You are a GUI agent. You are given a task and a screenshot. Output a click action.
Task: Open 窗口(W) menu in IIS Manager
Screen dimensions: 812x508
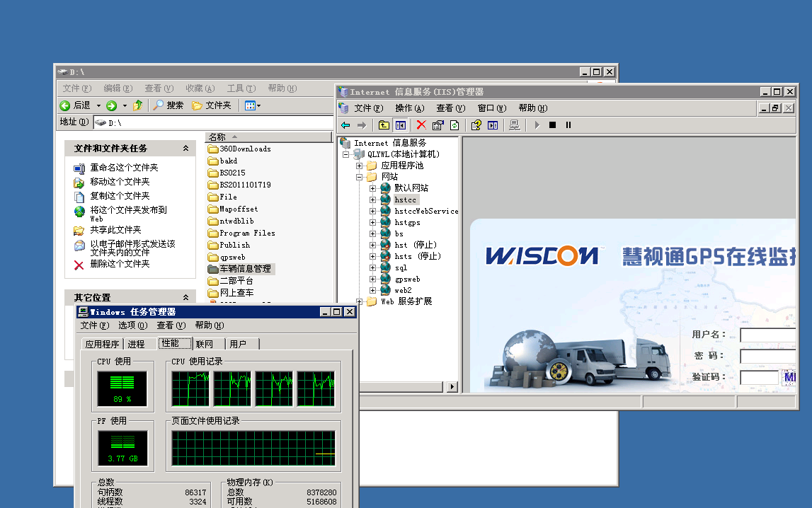[x=491, y=108]
